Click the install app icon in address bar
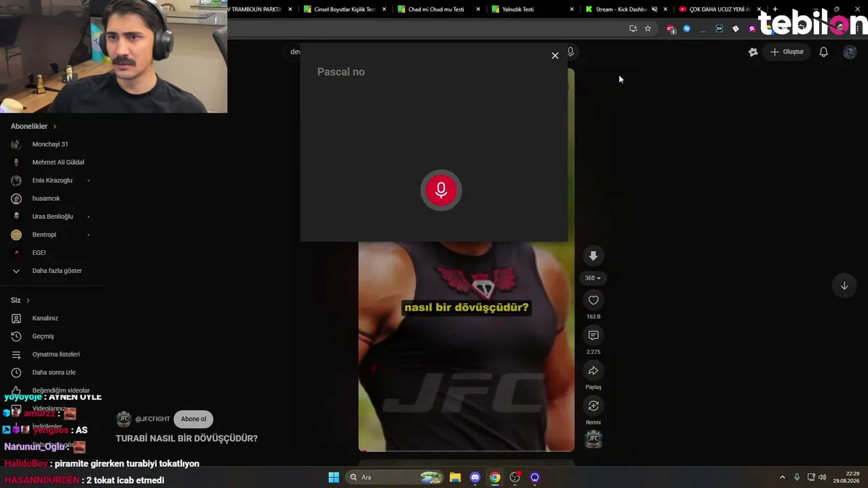Screen dimensions: 868x488 pos(633,28)
